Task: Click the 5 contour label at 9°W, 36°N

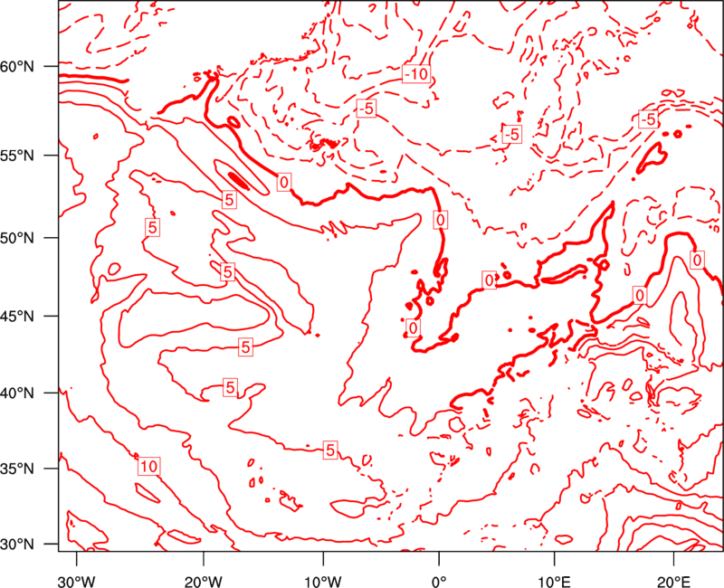Action: tap(329, 449)
